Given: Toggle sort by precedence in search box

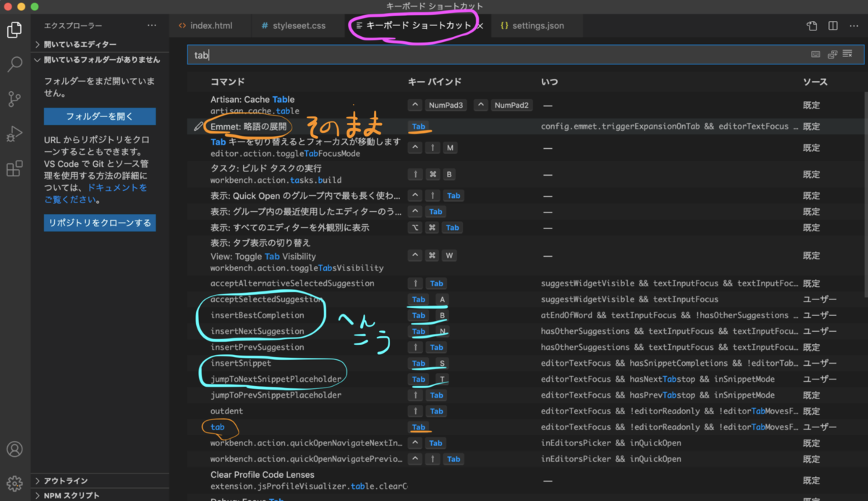Looking at the screenshot, I should click(x=832, y=54).
